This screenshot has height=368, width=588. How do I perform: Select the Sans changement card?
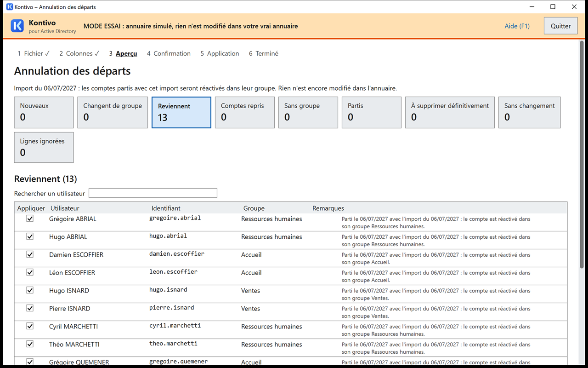pyautogui.click(x=530, y=112)
